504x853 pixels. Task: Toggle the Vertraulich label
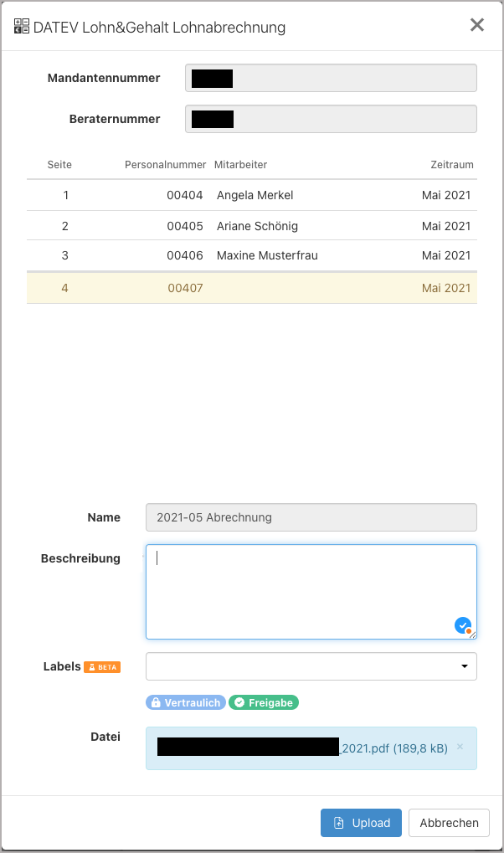coord(186,703)
